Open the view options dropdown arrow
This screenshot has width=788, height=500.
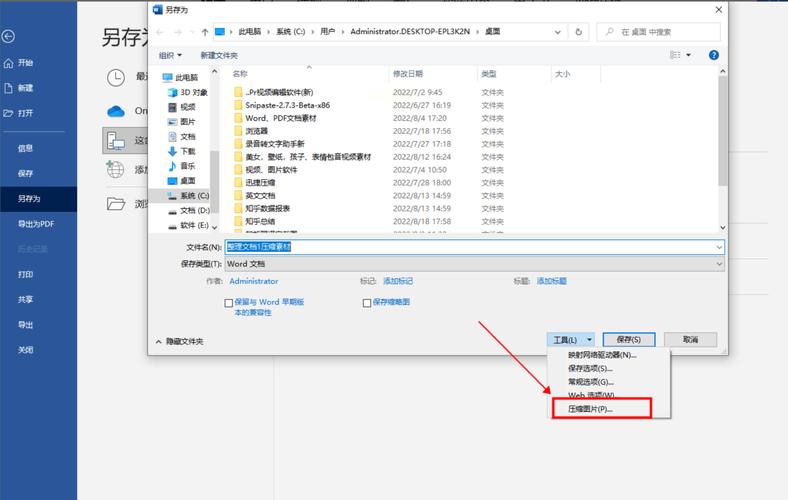click(688, 55)
